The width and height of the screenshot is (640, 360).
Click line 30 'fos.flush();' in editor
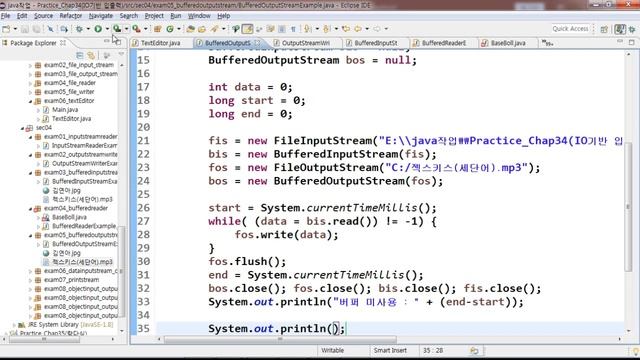(x=247, y=261)
